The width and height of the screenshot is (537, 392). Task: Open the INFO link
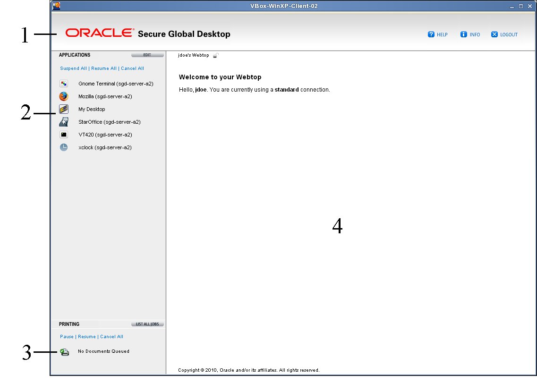[475, 34]
